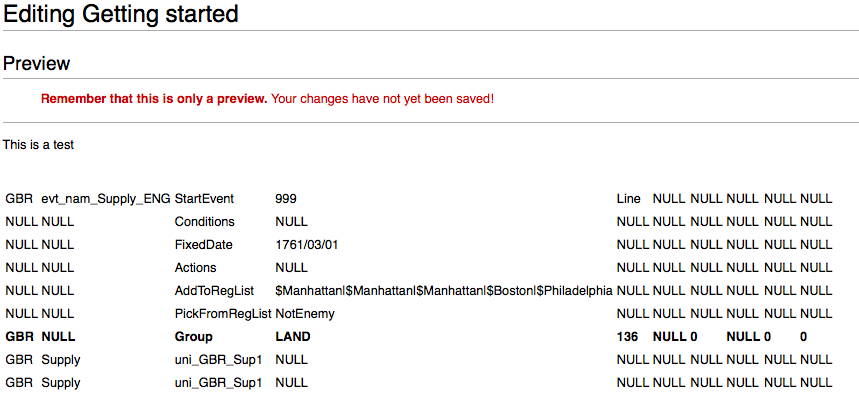The image size is (859, 403).
Task: Click the "This is a test" paragraph
Action: [38, 145]
